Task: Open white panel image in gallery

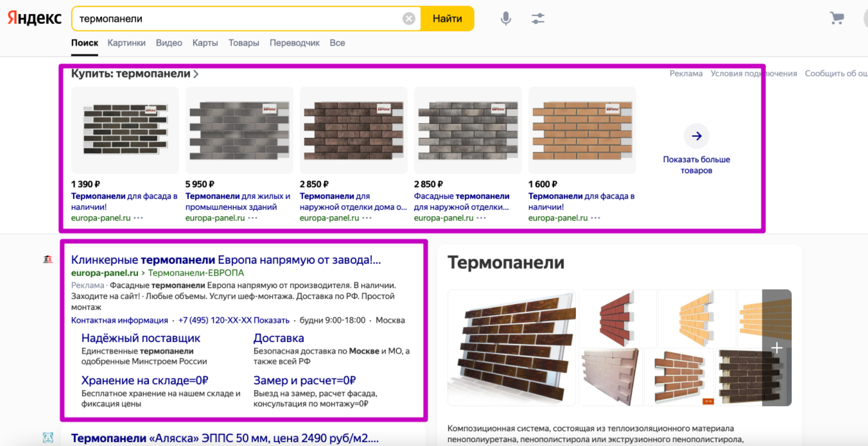Action: [x=611, y=377]
